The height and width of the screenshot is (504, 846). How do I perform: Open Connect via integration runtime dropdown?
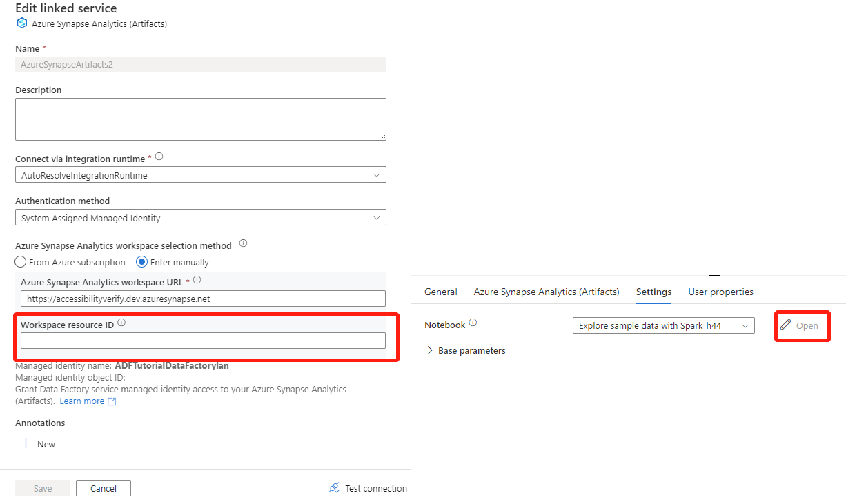(x=201, y=175)
